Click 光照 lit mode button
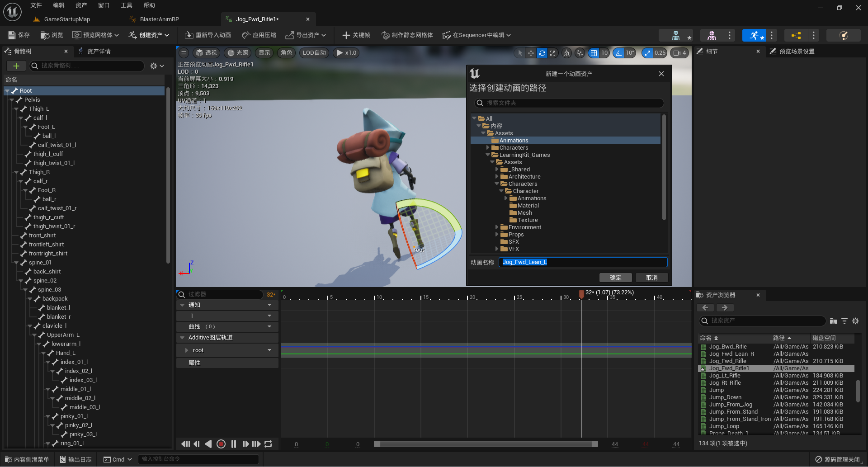Screen dimensions: 868x467 (238, 53)
